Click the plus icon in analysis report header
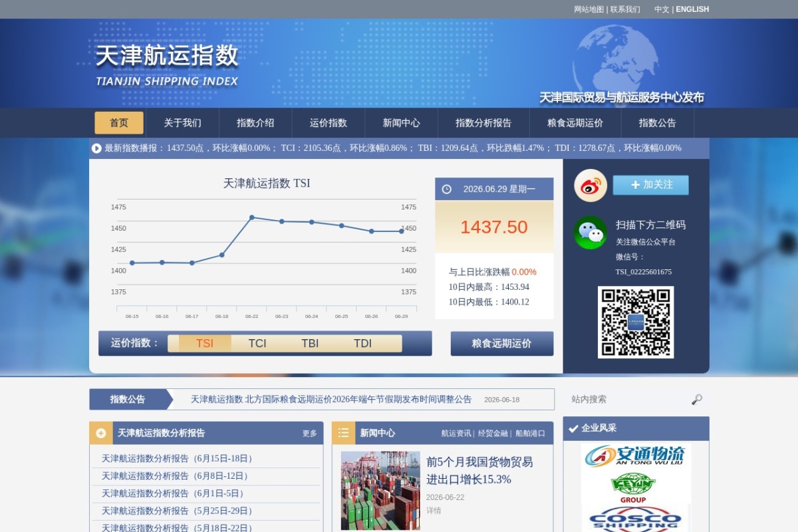 (x=101, y=433)
